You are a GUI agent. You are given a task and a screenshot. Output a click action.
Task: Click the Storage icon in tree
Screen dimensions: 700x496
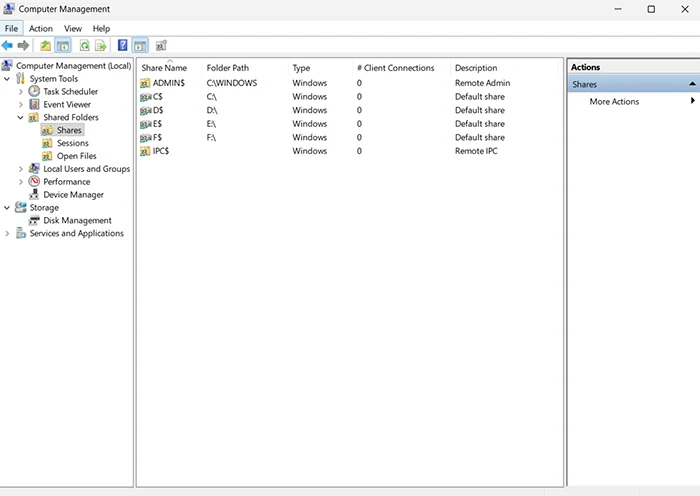[21, 207]
